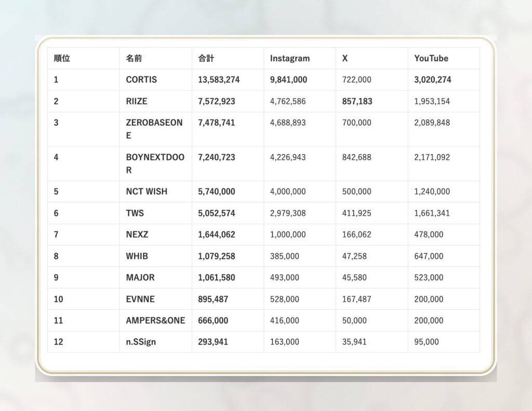Click WHIB's YouTube count 647,000
532x411 pixels.
point(429,256)
